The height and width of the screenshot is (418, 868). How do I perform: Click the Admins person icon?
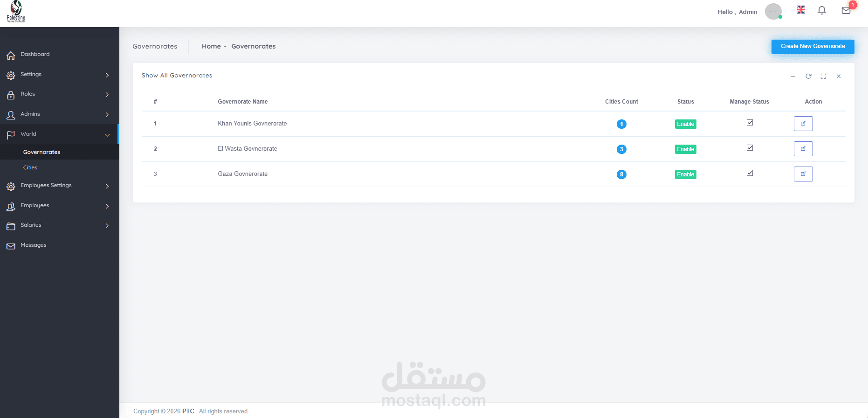click(x=11, y=115)
